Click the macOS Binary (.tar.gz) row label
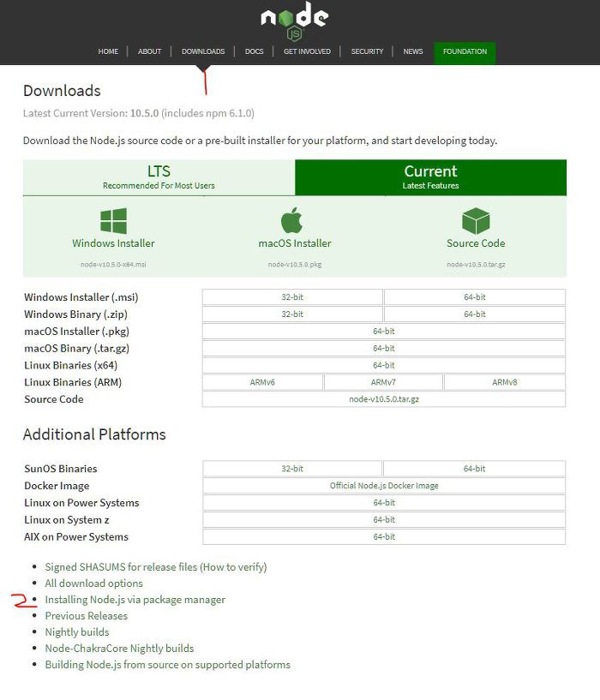The height and width of the screenshot is (700, 600). point(77,348)
